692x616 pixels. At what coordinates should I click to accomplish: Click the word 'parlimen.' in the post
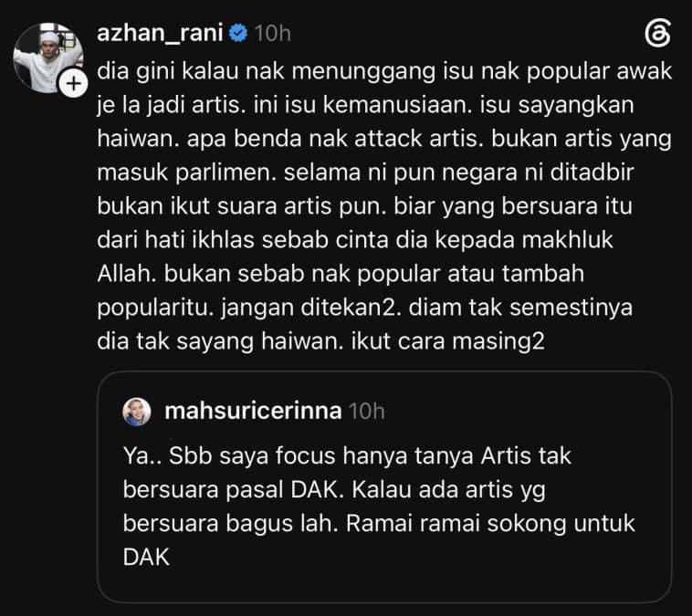tap(225, 172)
